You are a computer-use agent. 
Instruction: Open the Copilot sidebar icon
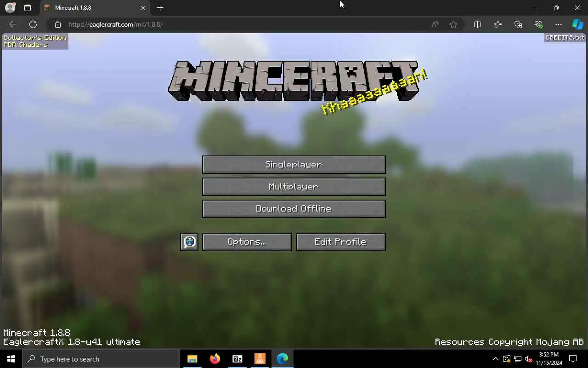[x=577, y=24]
